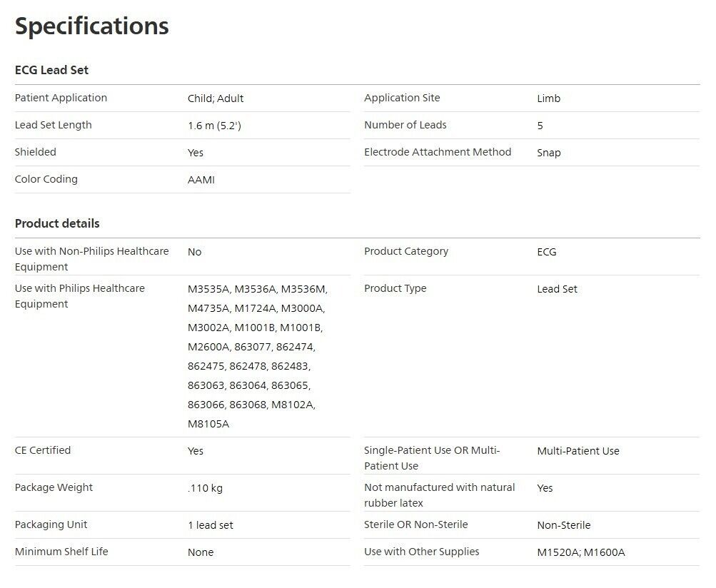The width and height of the screenshot is (716, 588).
Task: Click the M3002A, M1001B, M1001B line
Action: 256,328
